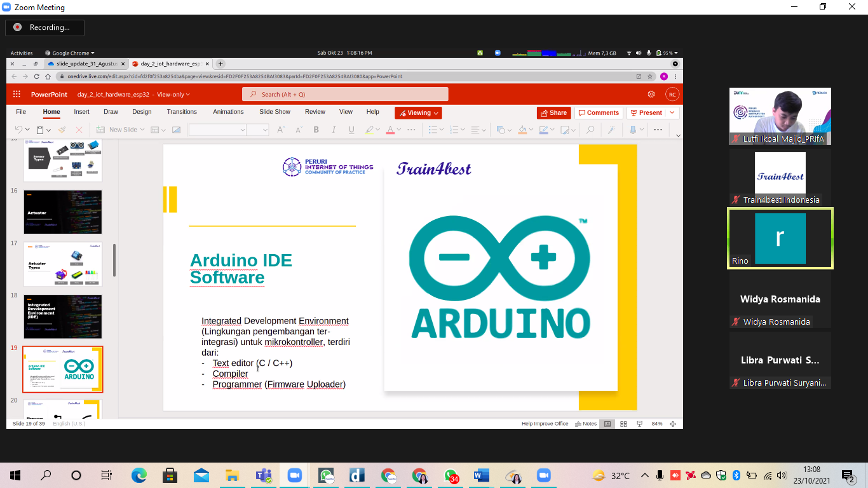Open the Transitions ribbon tab
The image size is (868, 488).
pyautogui.click(x=182, y=112)
